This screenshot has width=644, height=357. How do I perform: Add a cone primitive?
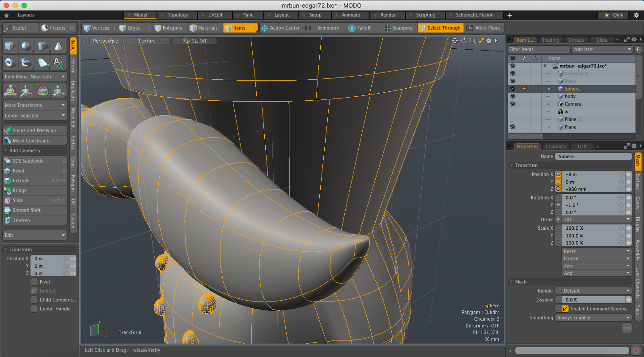58,46
